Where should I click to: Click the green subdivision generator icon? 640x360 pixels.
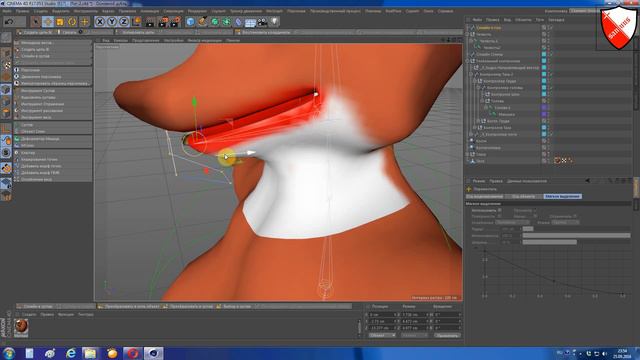(x=215, y=22)
